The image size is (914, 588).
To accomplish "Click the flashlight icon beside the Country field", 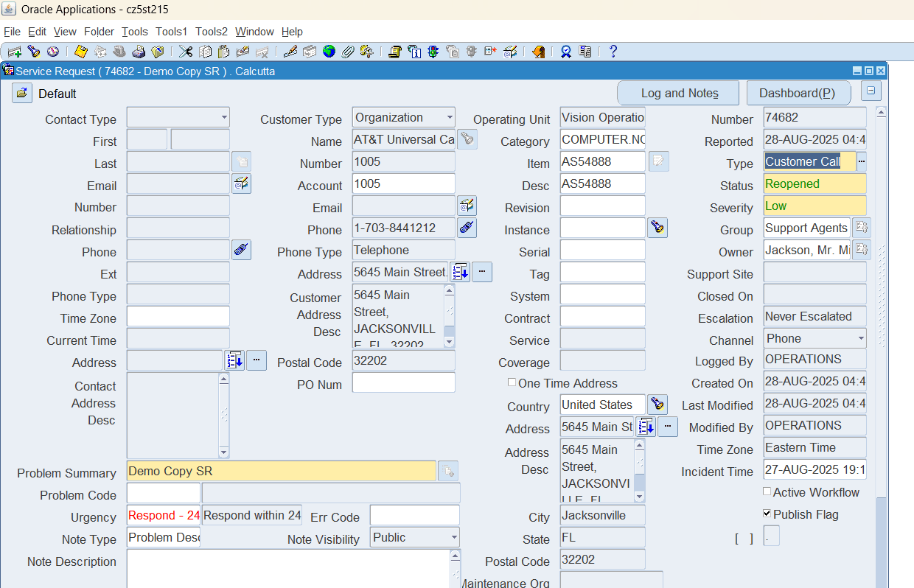I will 657,405.
